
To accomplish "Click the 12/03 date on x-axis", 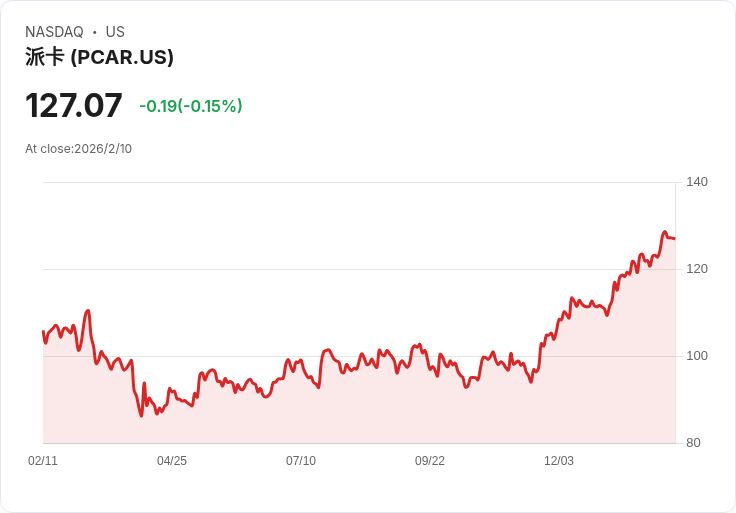I will pyautogui.click(x=559, y=461).
